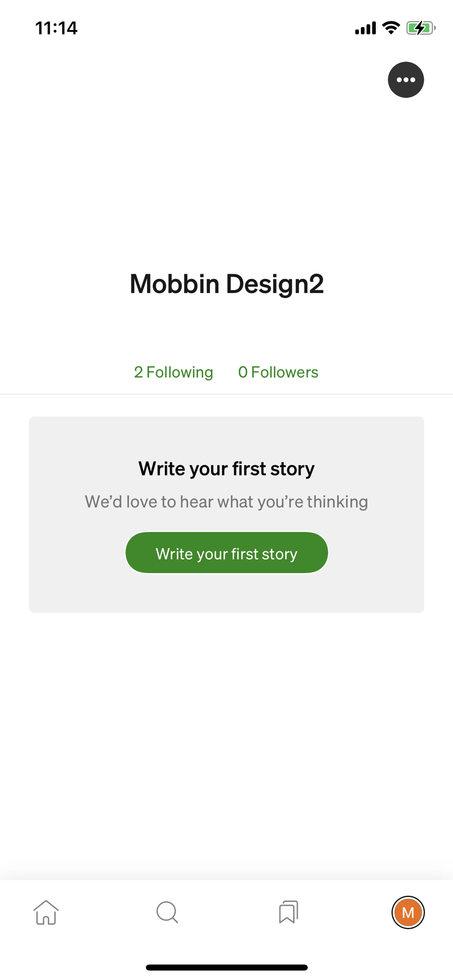This screenshot has width=453, height=980.
Task: Tap the bold Write your first story heading
Action: [226, 469]
